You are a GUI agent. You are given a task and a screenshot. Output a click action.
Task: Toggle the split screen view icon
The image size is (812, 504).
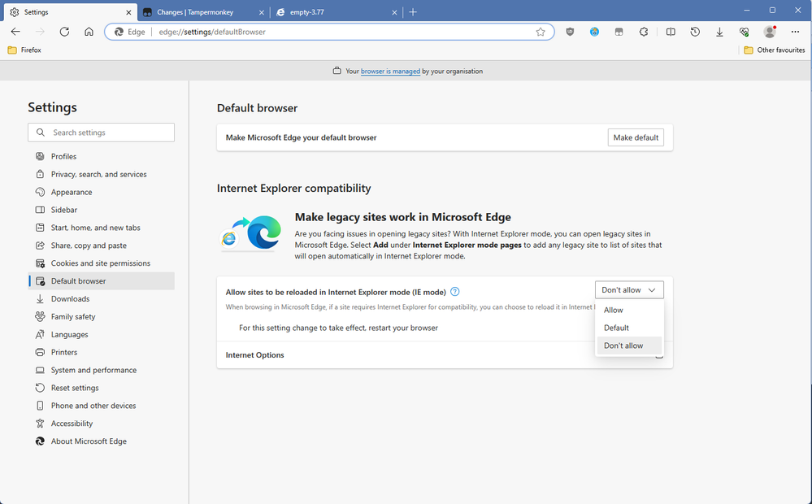(671, 32)
